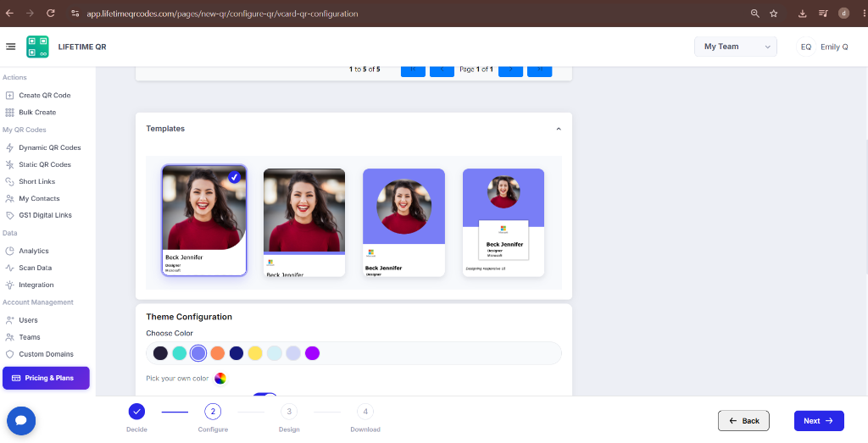
Task: Open browser downloads icon
Action: [803, 14]
